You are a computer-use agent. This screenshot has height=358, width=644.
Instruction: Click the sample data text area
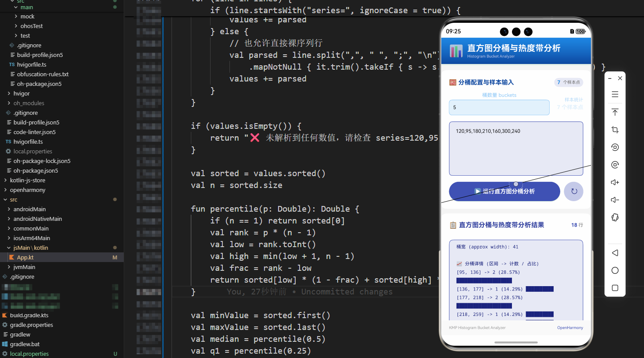pos(515,148)
